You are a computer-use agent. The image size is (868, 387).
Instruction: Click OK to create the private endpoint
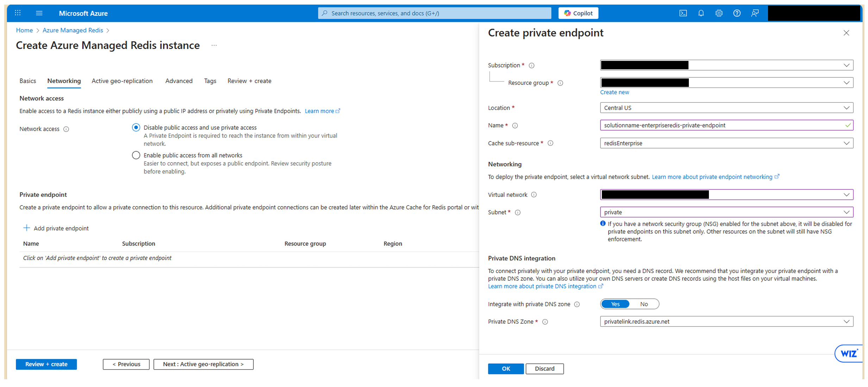coord(505,369)
